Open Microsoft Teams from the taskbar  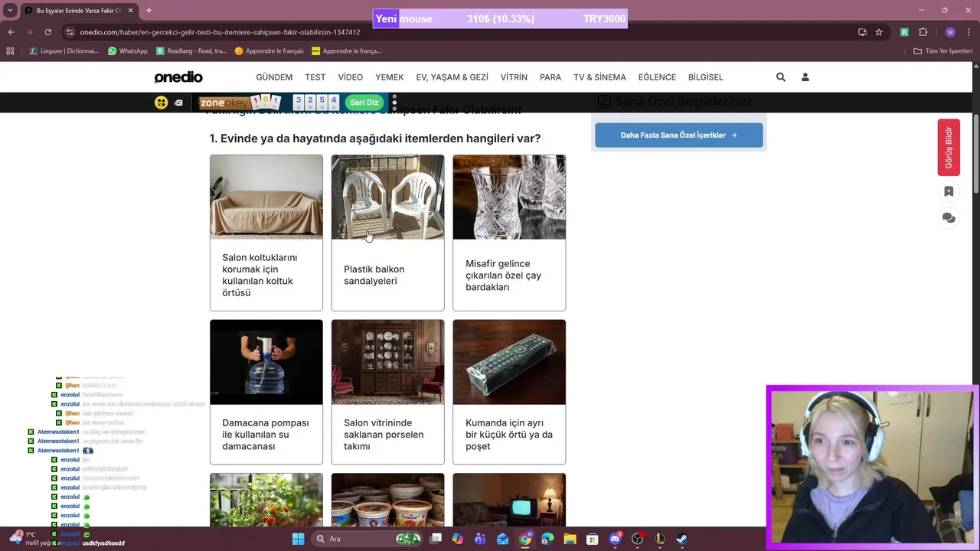(480, 539)
